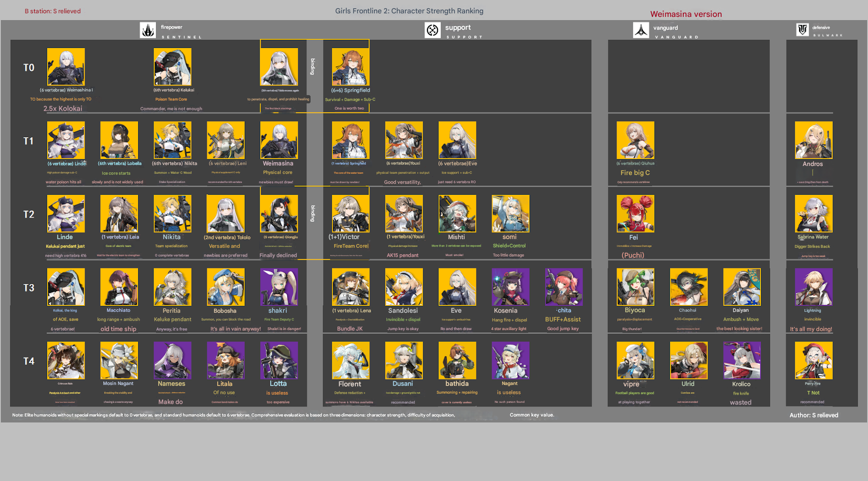Choose the T1 Nikita portrait
This screenshot has width=868, height=481.
172,140
